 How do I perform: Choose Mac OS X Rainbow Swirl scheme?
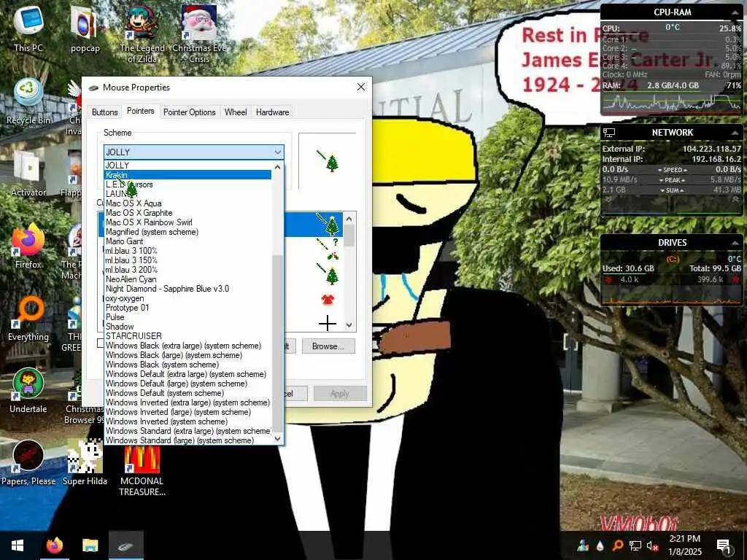click(187, 222)
